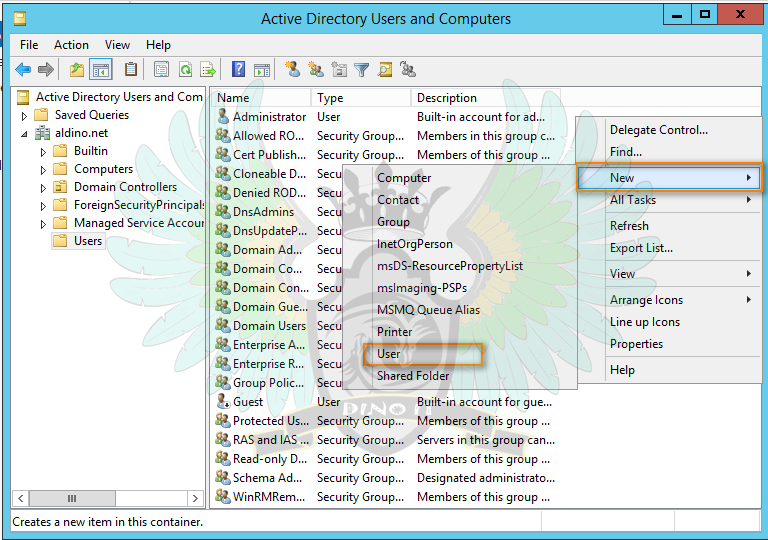Screen dimensions: 768x540
Task: Click the Domain Controllers folder icon
Action: pyautogui.click(x=60, y=187)
